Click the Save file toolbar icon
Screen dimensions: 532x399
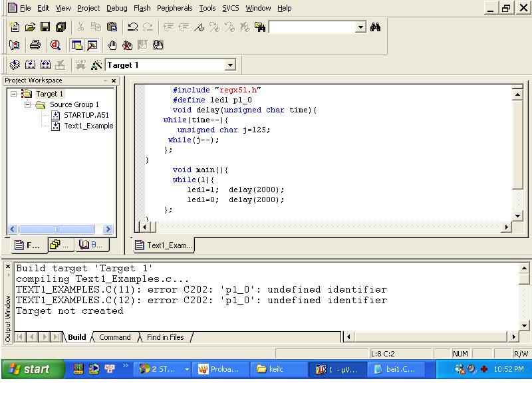45,27
